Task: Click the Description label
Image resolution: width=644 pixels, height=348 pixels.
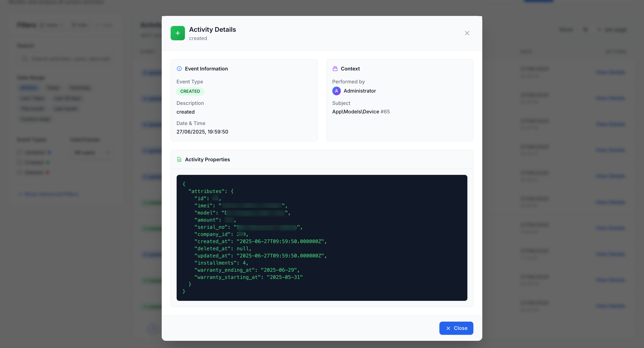Action: pos(190,103)
